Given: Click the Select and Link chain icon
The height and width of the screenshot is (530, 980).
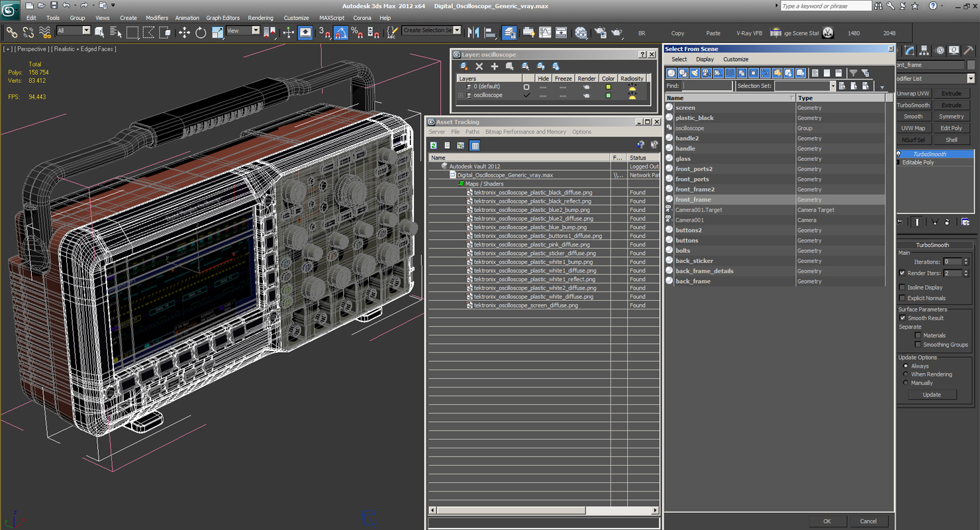Looking at the screenshot, I should [11, 32].
